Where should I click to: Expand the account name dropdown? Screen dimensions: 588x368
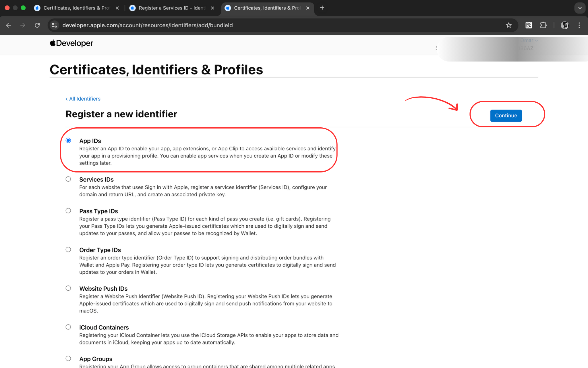(x=529, y=41)
